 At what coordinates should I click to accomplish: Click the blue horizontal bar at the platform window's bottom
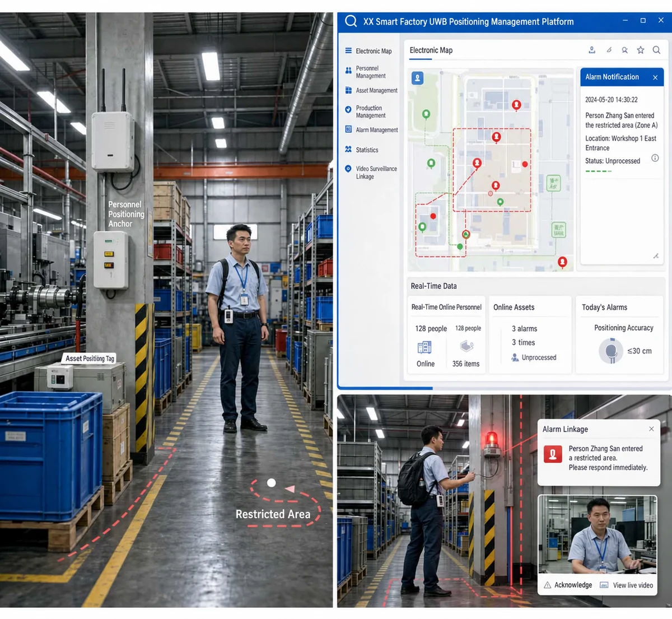[385, 388]
